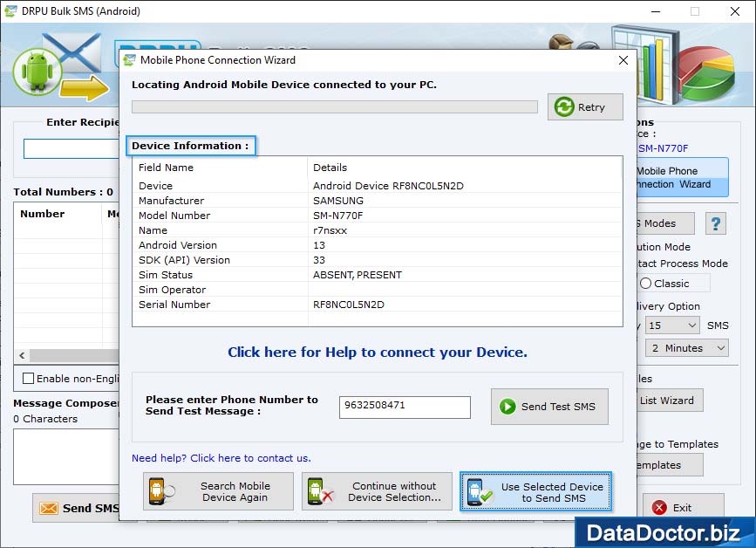Image resolution: width=756 pixels, height=548 pixels.
Task: Select the Classic radio button
Action: [645, 284]
